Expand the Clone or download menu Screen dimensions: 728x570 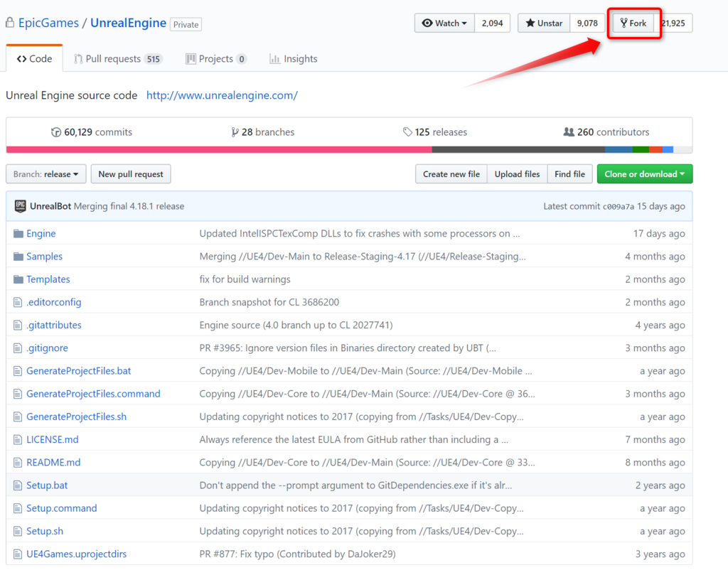644,174
